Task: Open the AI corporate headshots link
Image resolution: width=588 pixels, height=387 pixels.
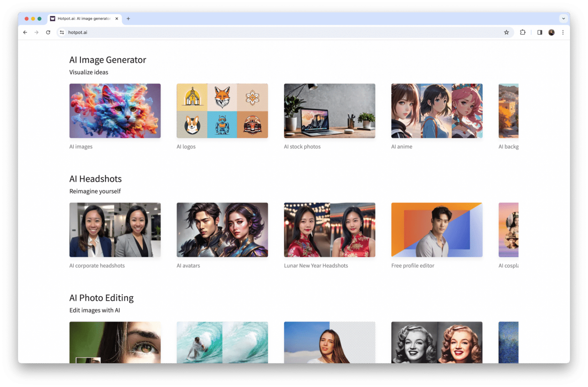Action: (97, 265)
